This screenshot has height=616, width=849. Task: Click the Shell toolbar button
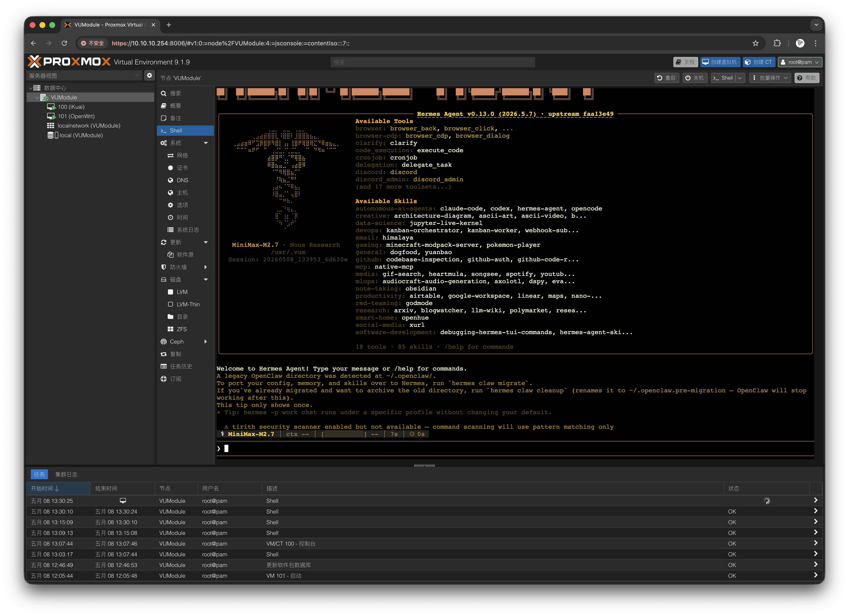point(723,78)
